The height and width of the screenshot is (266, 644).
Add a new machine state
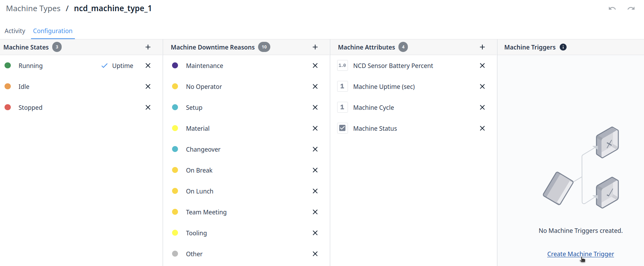(148, 47)
